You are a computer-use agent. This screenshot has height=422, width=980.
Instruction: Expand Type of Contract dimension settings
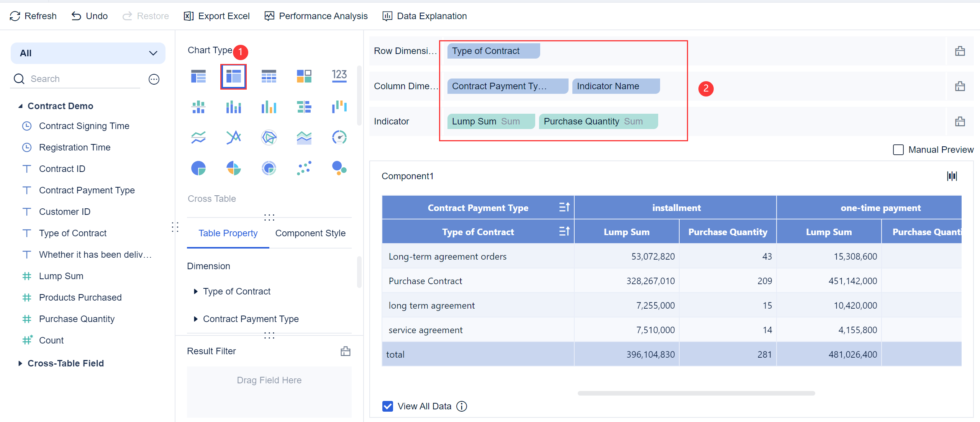click(x=196, y=291)
